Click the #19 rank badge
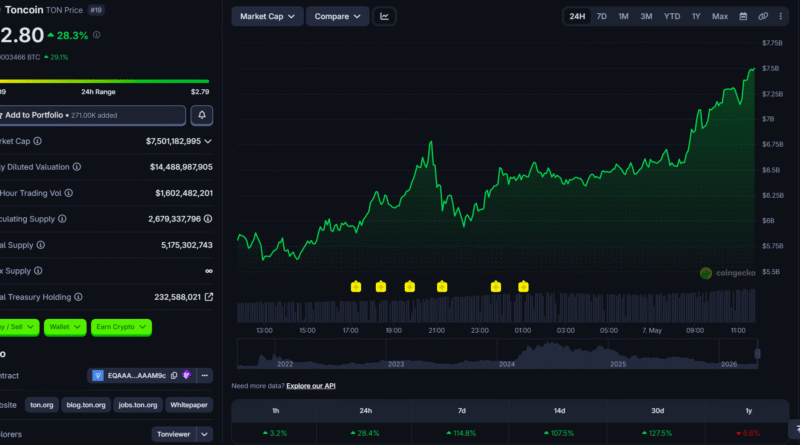Image resolution: width=800 pixels, height=445 pixels. click(x=96, y=10)
